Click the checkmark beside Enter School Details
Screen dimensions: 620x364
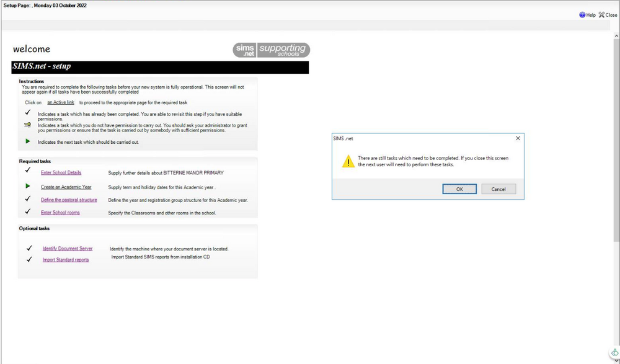(x=28, y=170)
